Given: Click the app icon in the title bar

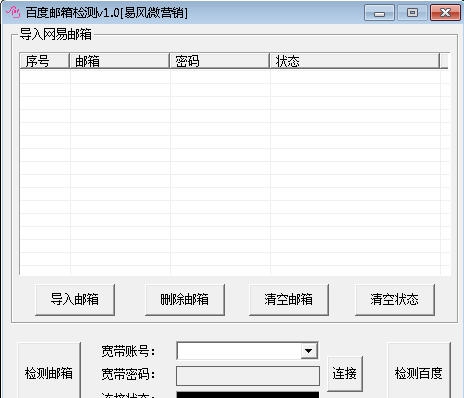Looking at the screenshot, I should pyautogui.click(x=13, y=12).
